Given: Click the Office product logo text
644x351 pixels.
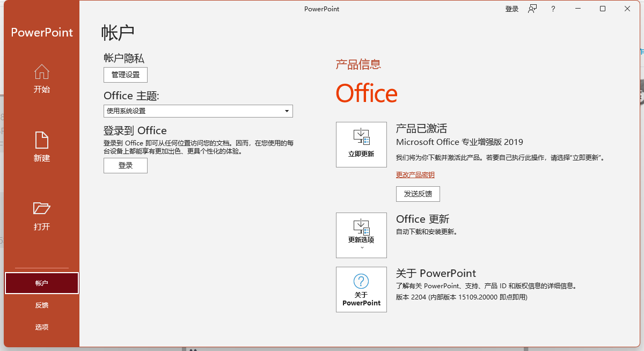Looking at the screenshot, I should click(367, 93).
